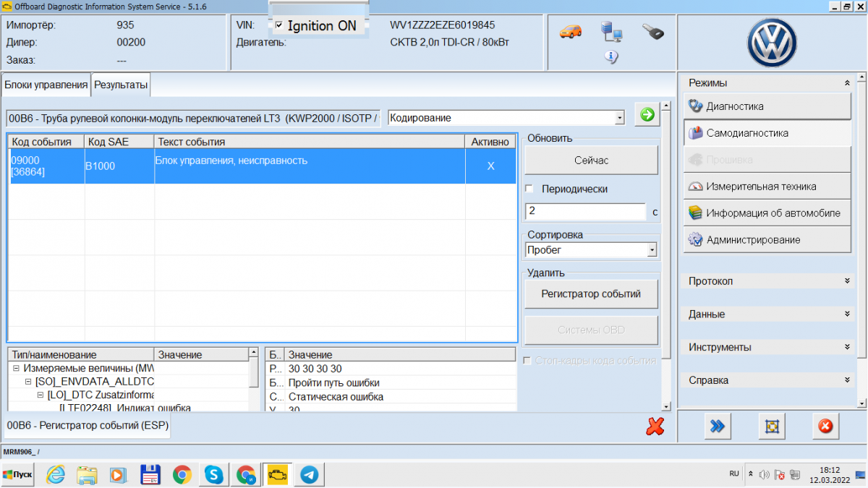
Task: Open the info speech bubble icon
Action: pyautogui.click(x=610, y=57)
